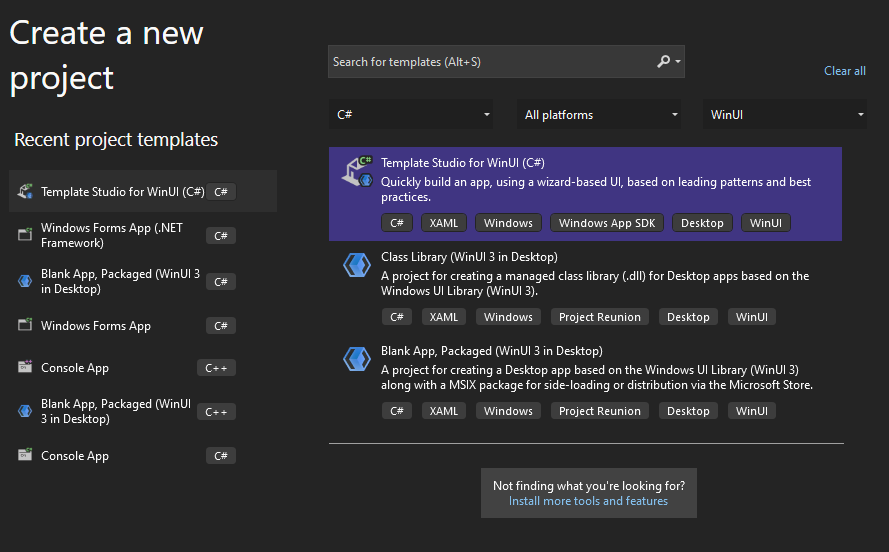Image resolution: width=889 pixels, height=552 pixels.
Task: Click the C# tag on Blank App, Packaged result
Action: tap(397, 411)
